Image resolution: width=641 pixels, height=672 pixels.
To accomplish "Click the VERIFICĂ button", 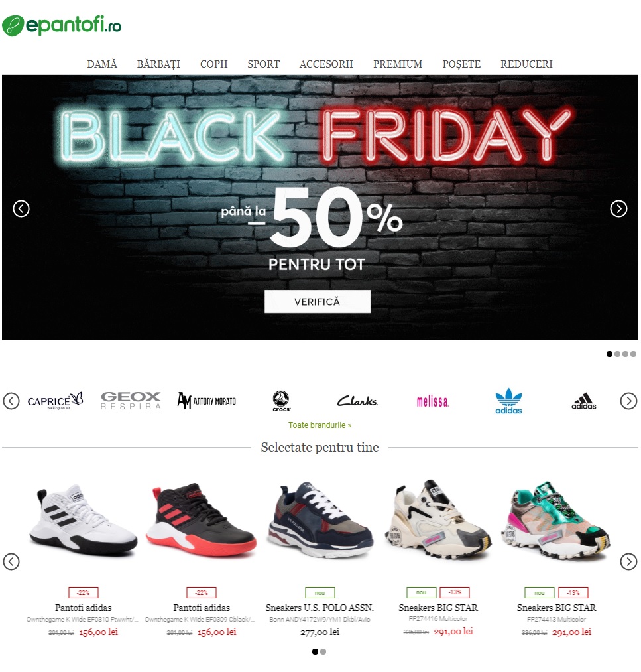I will pos(318,302).
